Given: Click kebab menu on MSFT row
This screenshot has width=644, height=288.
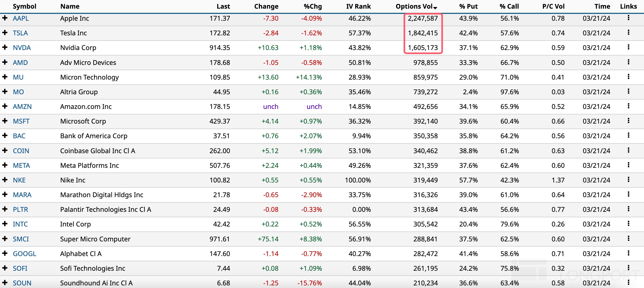Looking at the screenshot, I should coord(628,121).
